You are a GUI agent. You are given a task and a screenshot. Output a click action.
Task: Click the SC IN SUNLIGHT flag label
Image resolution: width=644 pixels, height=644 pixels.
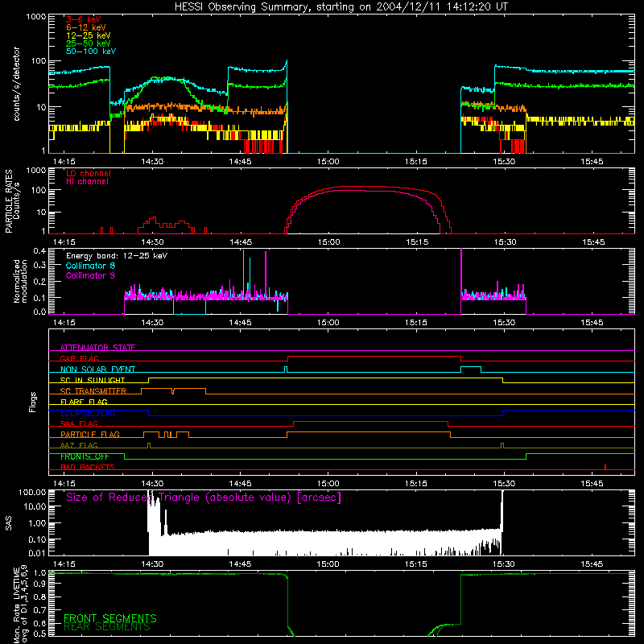click(x=93, y=380)
